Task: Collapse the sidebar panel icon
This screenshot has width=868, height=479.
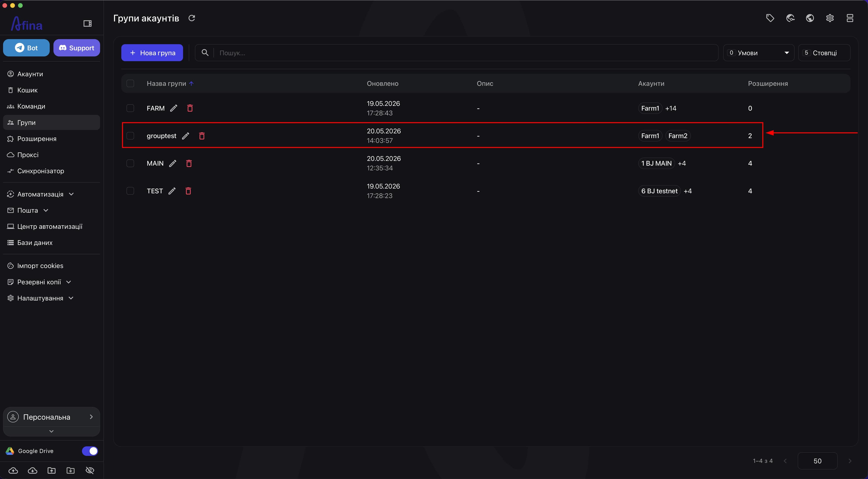Action: tap(88, 24)
